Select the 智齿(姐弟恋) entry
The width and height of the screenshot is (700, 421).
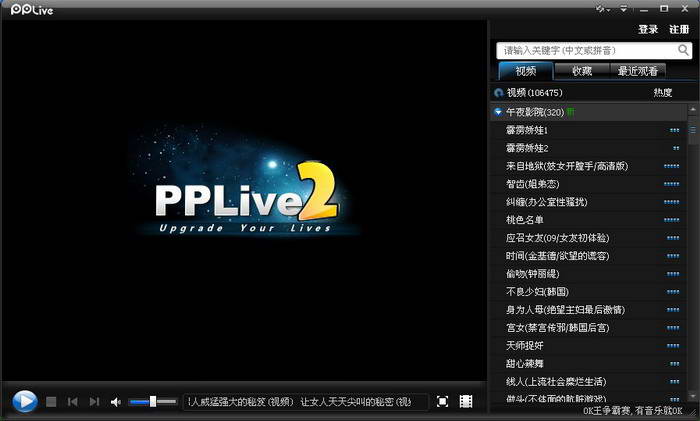click(588, 184)
